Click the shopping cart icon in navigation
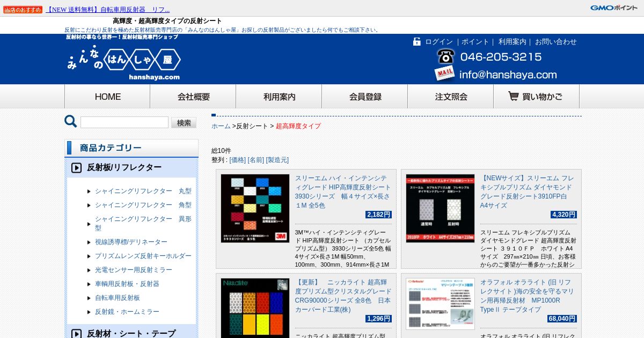 coord(514,96)
